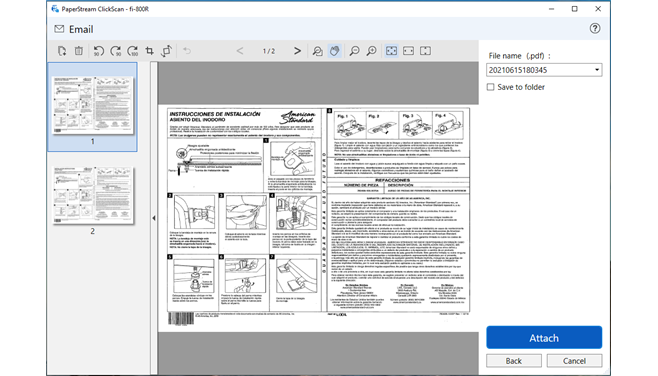
Task: Collapse the thumbnail panel arrow
Action: (154, 218)
